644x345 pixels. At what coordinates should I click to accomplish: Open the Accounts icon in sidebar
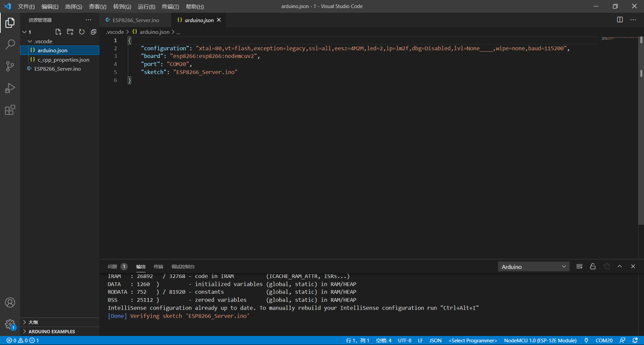10,302
